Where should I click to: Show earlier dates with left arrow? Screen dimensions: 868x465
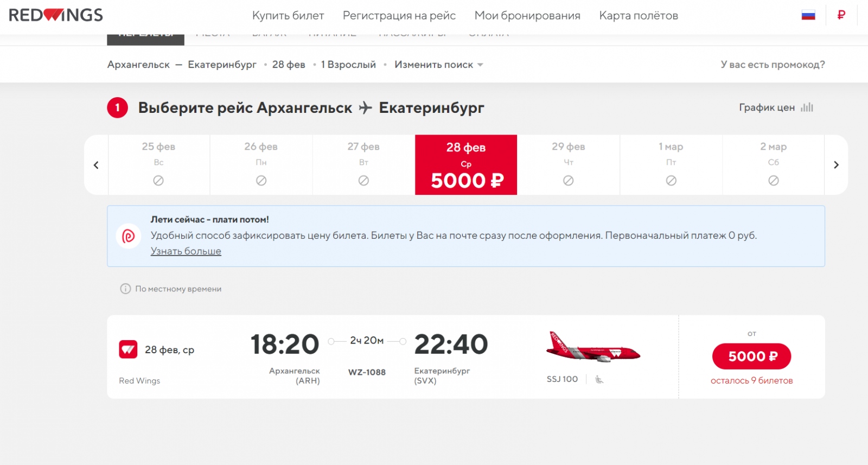point(96,165)
